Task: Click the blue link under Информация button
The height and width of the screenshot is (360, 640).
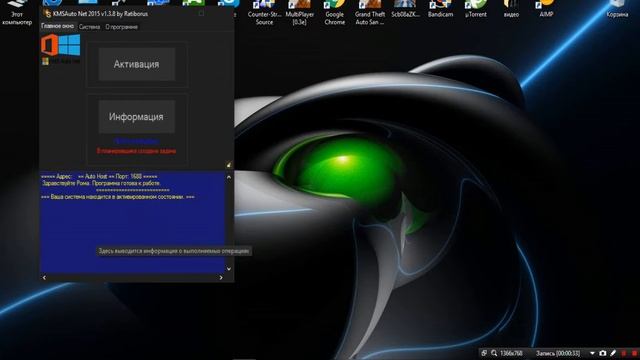Action: [136, 141]
